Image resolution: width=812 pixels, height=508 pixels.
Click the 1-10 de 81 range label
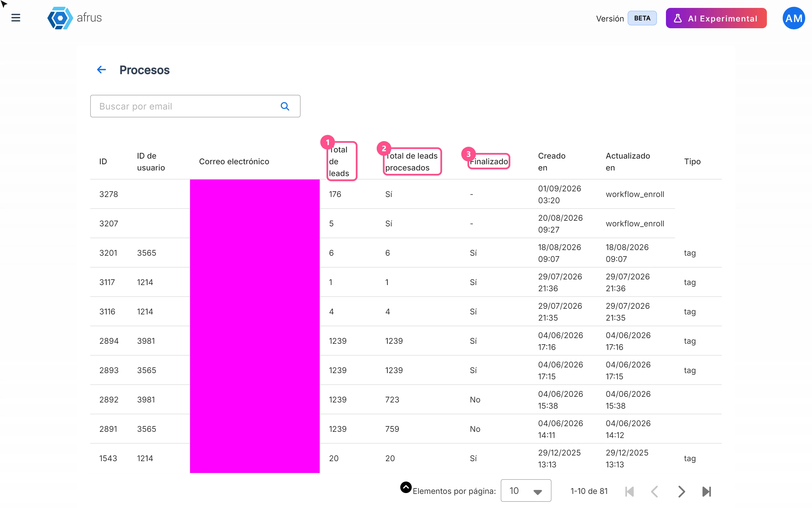click(x=589, y=491)
